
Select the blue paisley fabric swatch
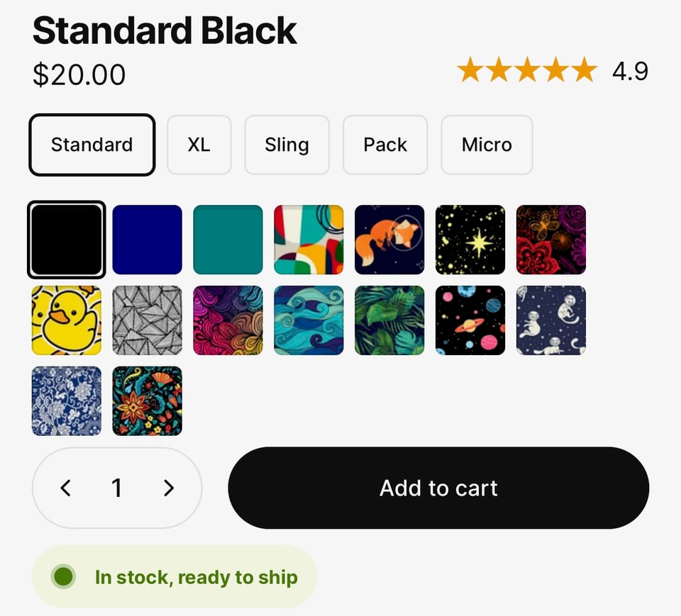pyautogui.click(x=66, y=402)
